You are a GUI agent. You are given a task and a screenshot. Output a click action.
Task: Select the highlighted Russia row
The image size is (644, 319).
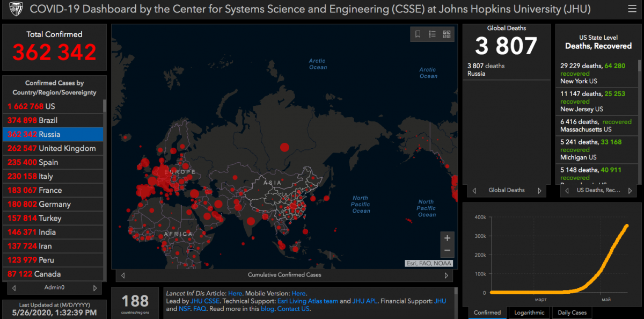[53, 134]
